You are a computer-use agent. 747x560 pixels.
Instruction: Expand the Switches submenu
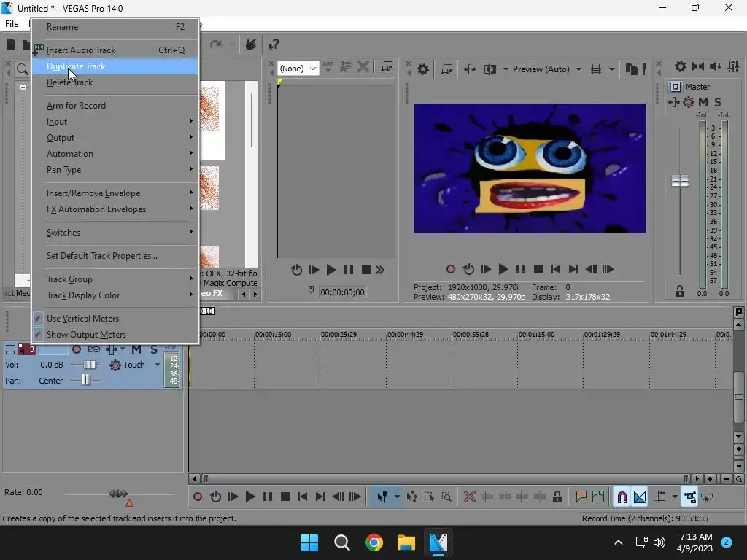click(115, 233)
